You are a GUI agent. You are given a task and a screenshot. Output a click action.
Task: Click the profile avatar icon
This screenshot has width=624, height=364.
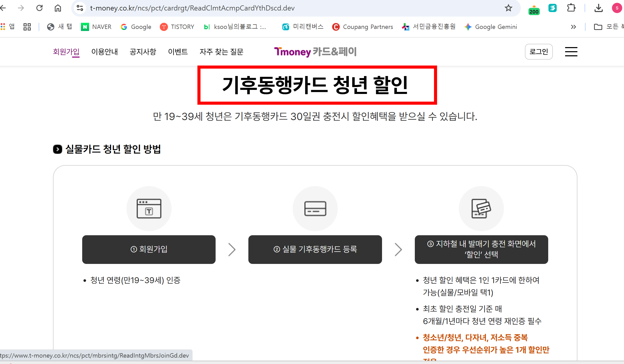(617, 8)
